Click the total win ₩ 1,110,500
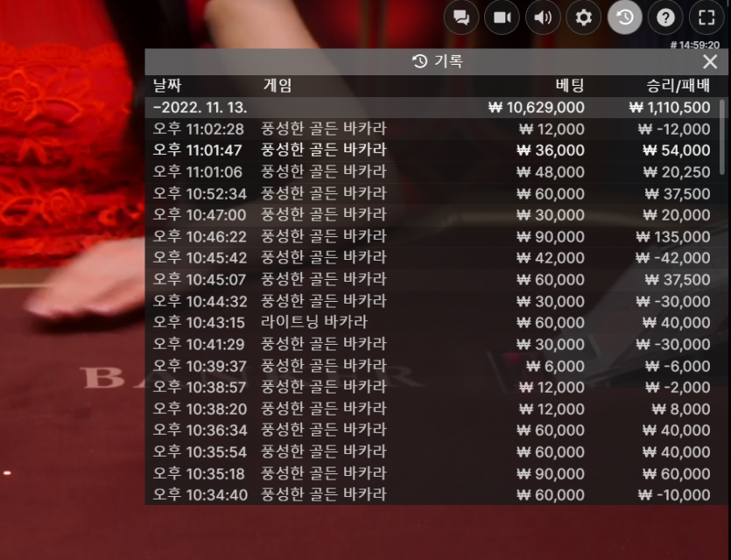 [x=670, y=108]
